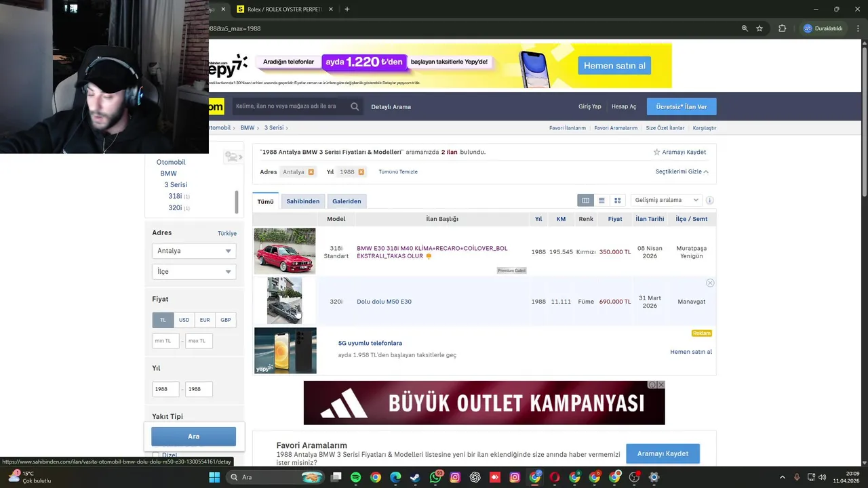Click the Tümünü Temizle link
This screenshot has height=488, width=868.
point(398,171)
